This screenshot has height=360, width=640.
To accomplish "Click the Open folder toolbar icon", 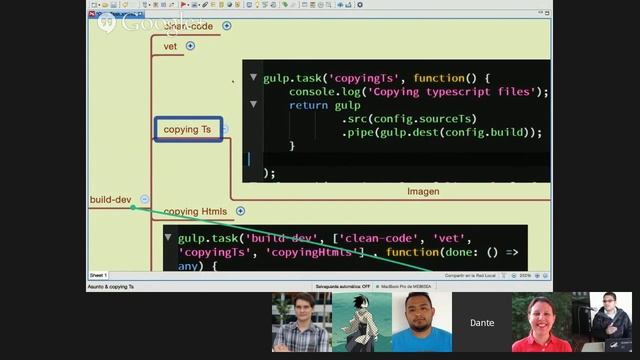I will [x=105, y=5].
